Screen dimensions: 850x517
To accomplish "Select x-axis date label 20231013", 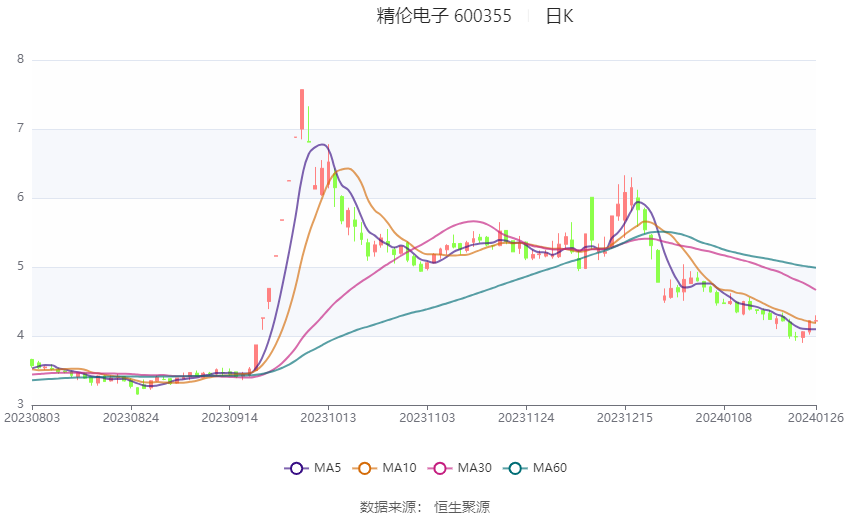I will pos(329,418).
